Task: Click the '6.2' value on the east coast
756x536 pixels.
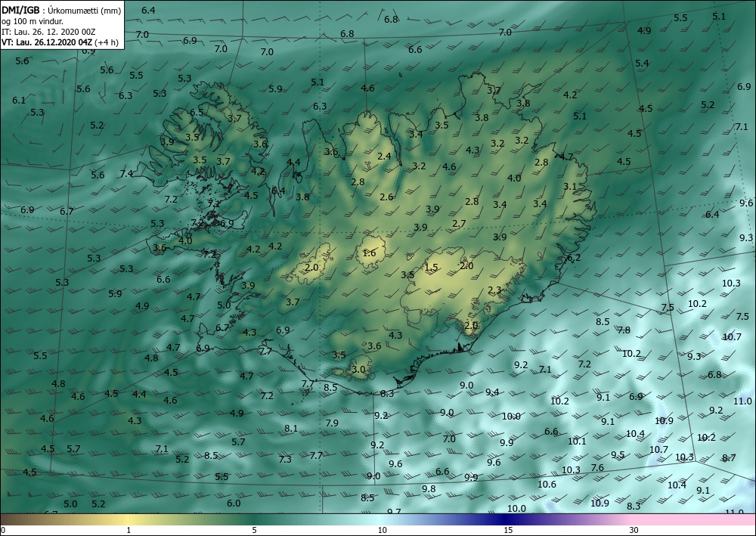Action: coord(574,258)
